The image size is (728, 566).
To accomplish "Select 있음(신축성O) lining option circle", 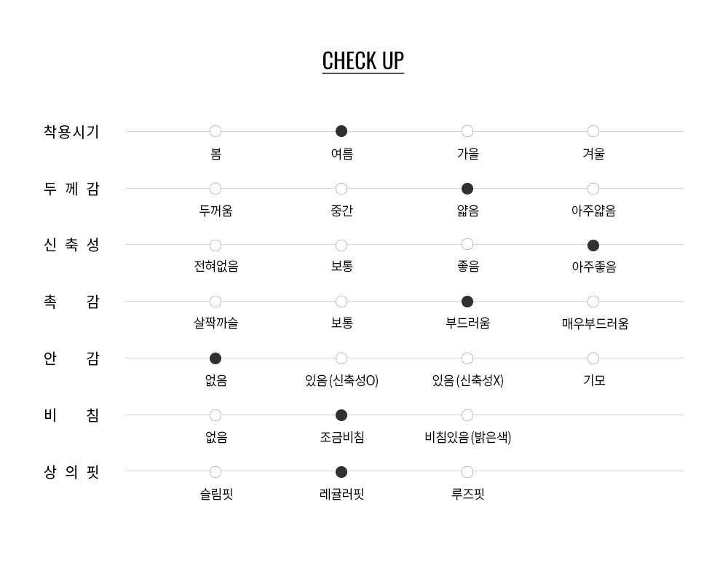I will pyautogui.click(x=341, y=358).
